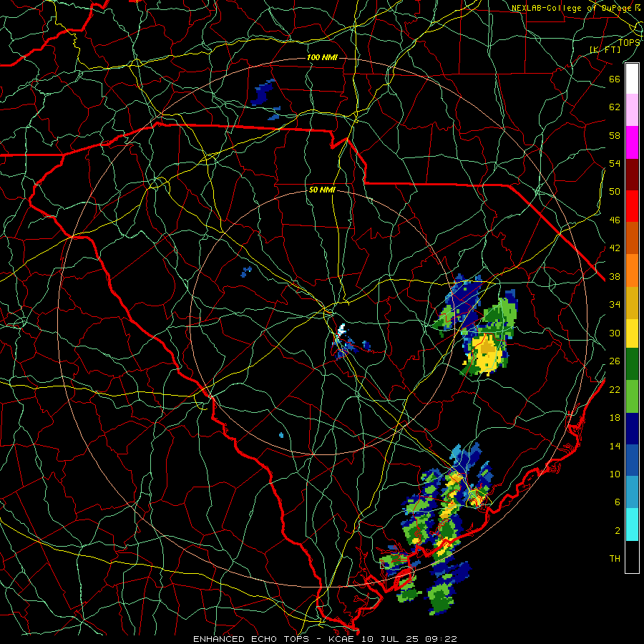Click the '54' legend value
The image size is (644, 644).
click(615, 163)
